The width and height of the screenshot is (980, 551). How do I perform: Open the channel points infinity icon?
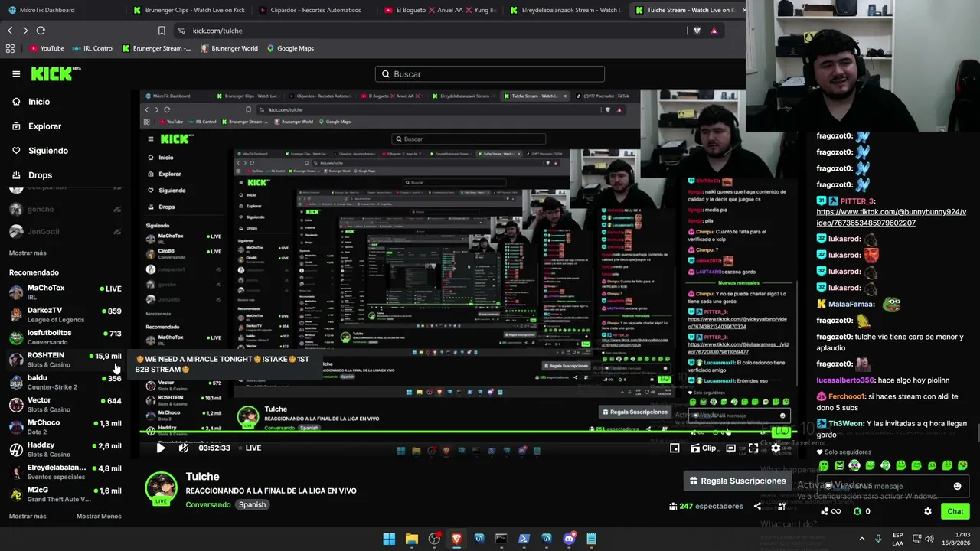click(831, 511)
